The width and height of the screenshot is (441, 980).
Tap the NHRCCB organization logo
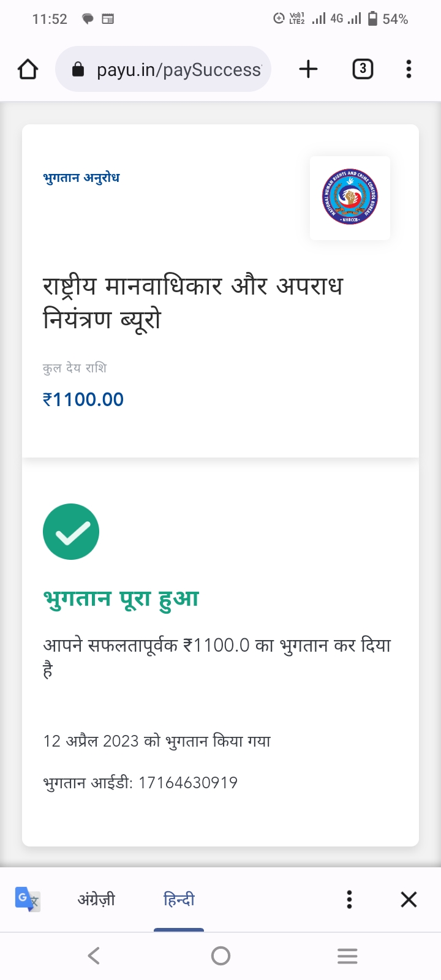point(350,197)
